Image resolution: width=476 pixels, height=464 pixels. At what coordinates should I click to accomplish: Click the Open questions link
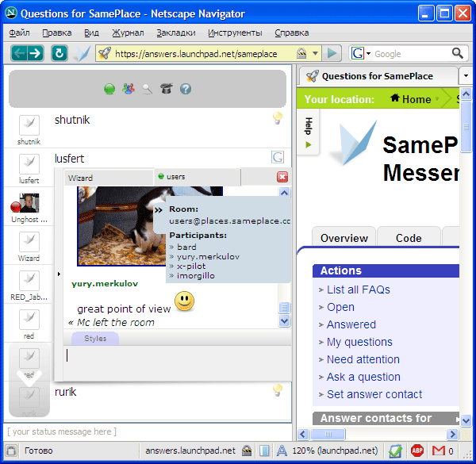(x=340, y=307)
